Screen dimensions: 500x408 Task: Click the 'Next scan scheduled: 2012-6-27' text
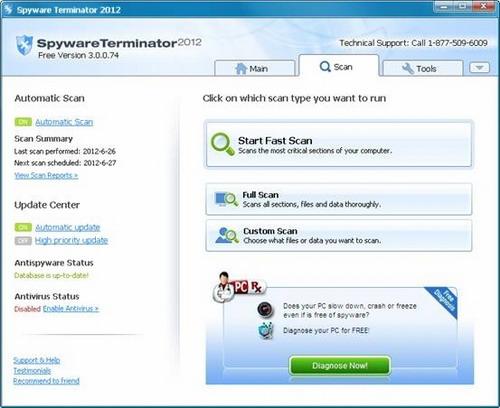[65, 163]
